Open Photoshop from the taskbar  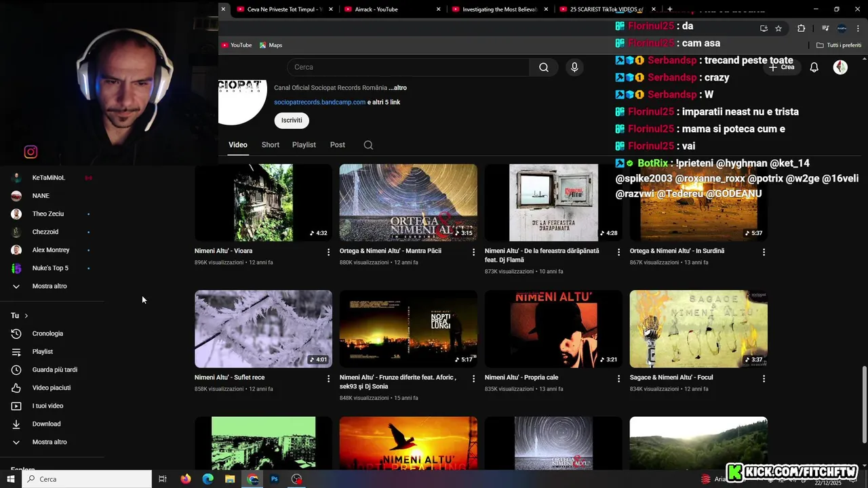275,479
